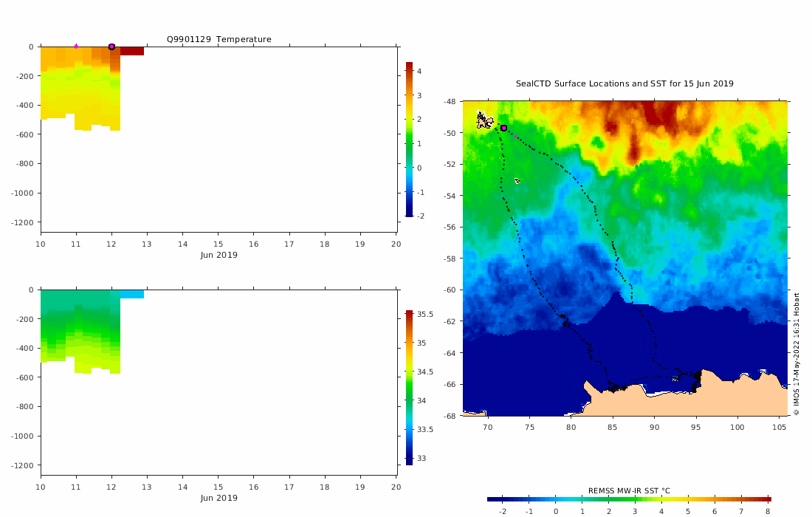The width and height of the screenshot is (812, 517).
Task: Click the '-1200' depth label on temperature plot
Action: pyautogui.click(x=22, y=222)
